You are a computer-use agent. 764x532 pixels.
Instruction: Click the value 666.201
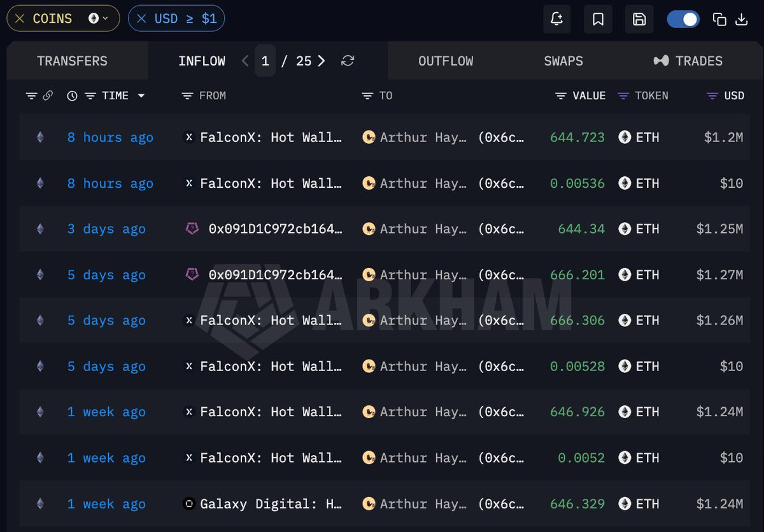point(577,275)
